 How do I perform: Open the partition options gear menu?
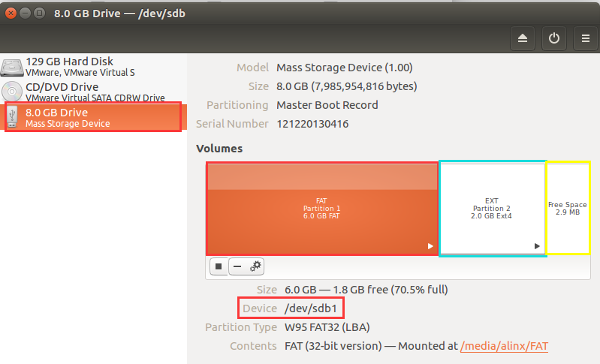point(255,266)
